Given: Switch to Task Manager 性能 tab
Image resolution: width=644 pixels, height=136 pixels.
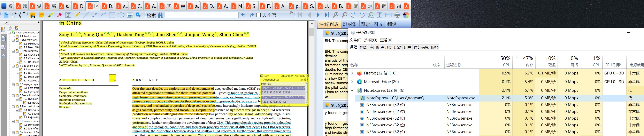Looking at the screenshot, I should click(x=363, y=47).
